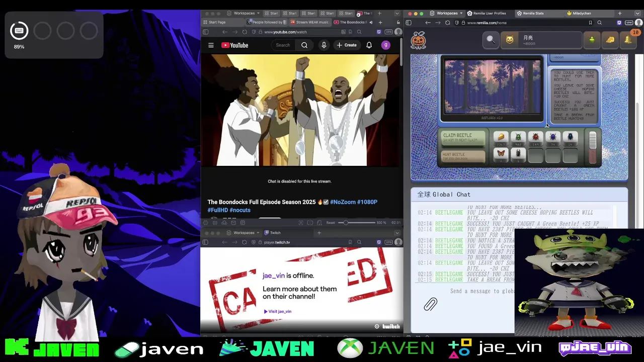Open the #nocuts hashtag link
Viewport: 644px width, 362px height.
pos(240,210)
